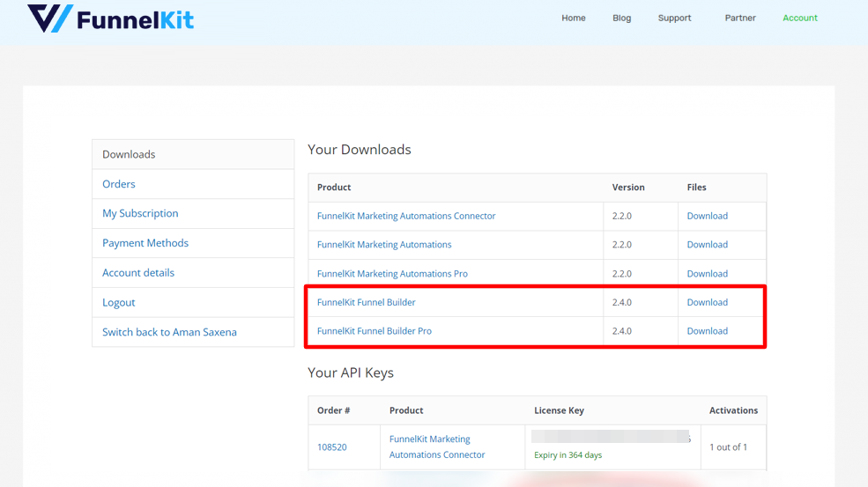Open Automations Connector link in API Keys table
Screen dimensions: 868x487
click(x=437, y=446)
